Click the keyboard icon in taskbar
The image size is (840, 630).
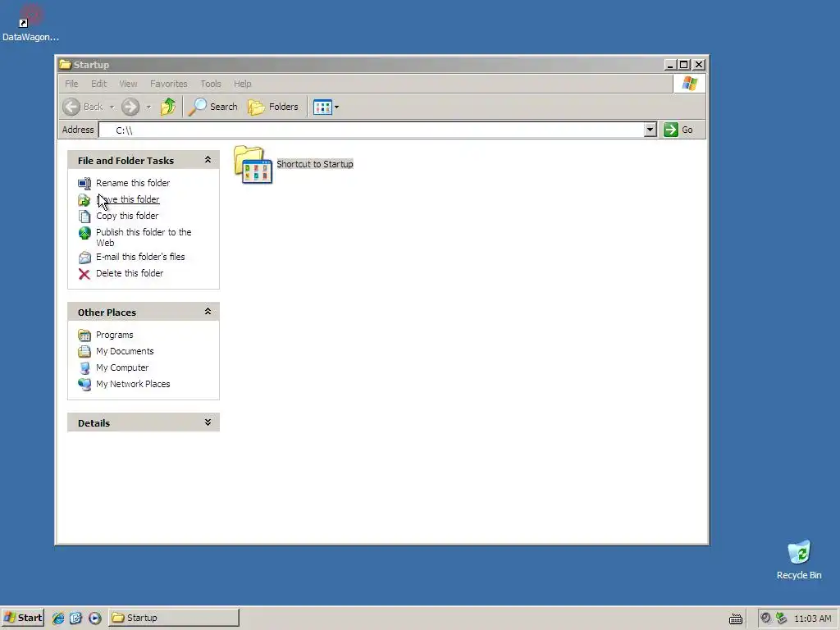click(x=736, y=619)
